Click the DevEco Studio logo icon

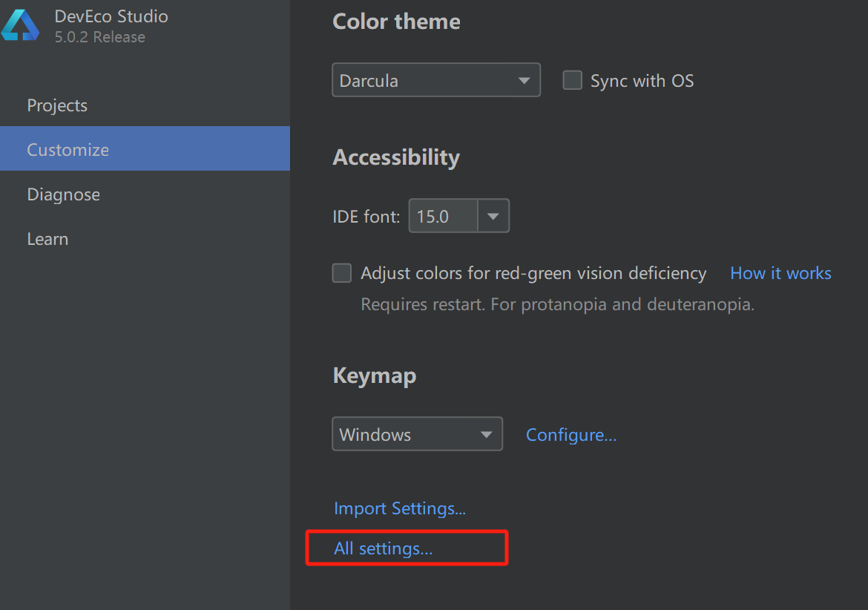click(x=20, y=26)
